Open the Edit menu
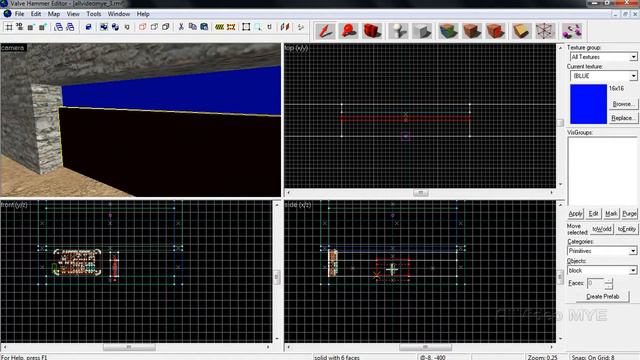Viewport: 640px width, 360px height. [x=36, y=14]
